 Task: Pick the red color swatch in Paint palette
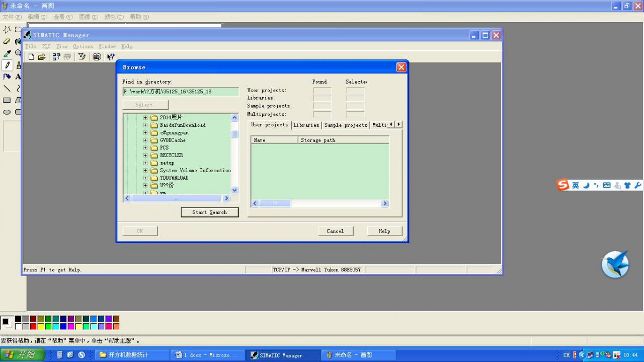(33, 327)
